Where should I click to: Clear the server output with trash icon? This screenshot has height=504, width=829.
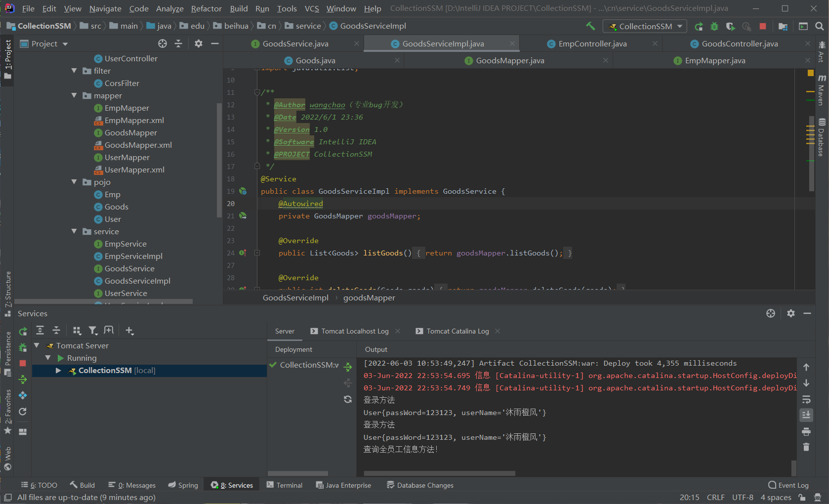806,447
